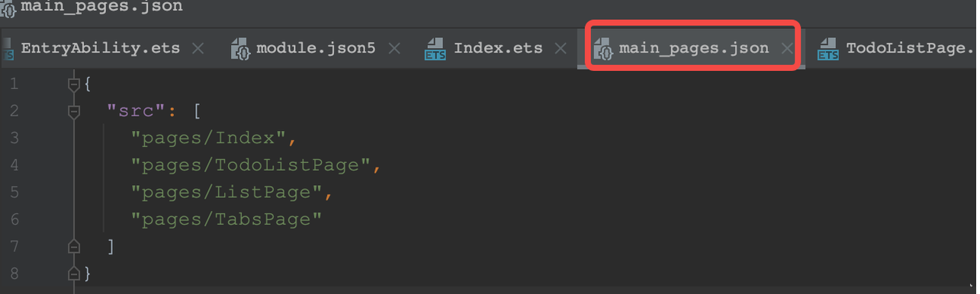This screenshot has width=980, height=294.
Task: Click the JSON icon on main_pages.json tab
Action: coord(603,50)
